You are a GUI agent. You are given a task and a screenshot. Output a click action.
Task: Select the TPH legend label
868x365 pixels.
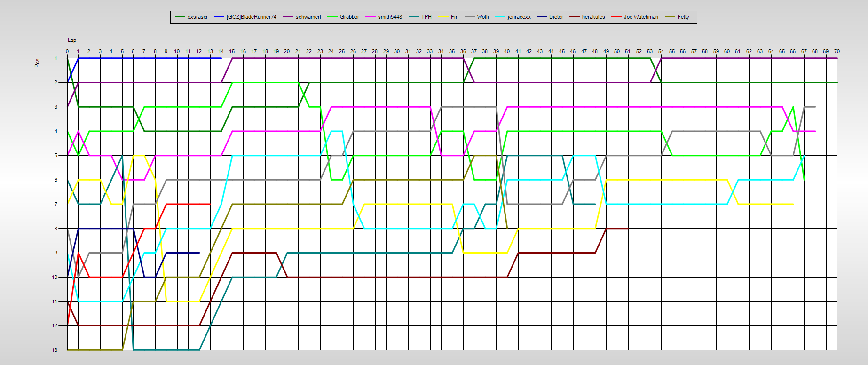426,17
